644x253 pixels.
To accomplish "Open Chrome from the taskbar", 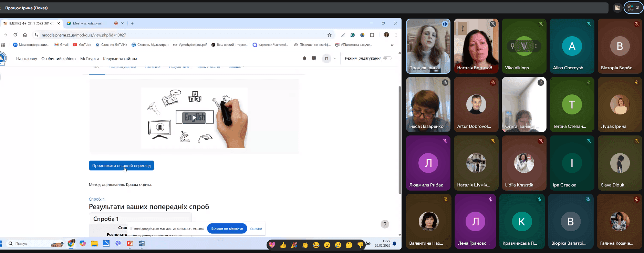I will pyautogui.click(x=71, y=243).
